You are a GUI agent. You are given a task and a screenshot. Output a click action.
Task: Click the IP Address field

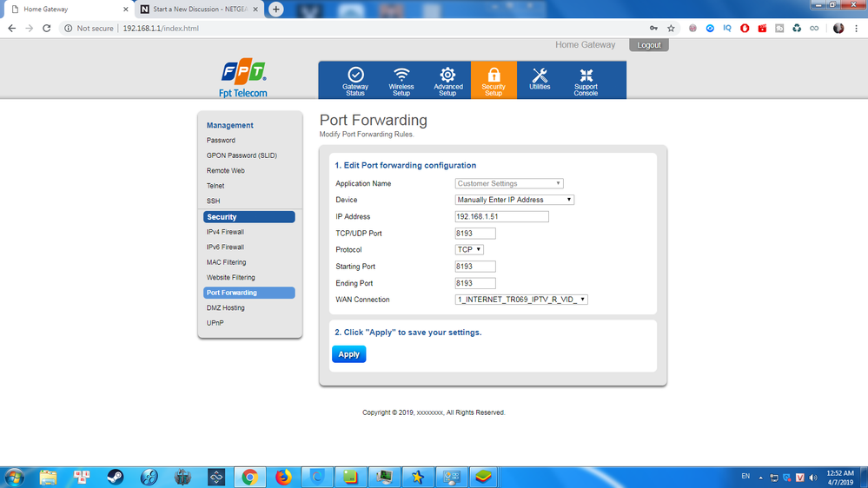[x=501, y=216]
